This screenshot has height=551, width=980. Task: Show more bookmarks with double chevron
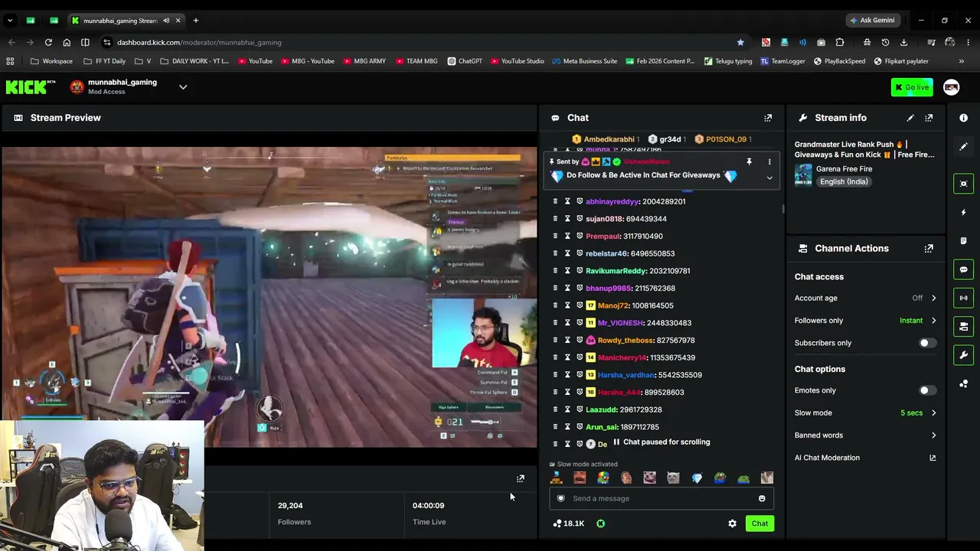(962, 61)
